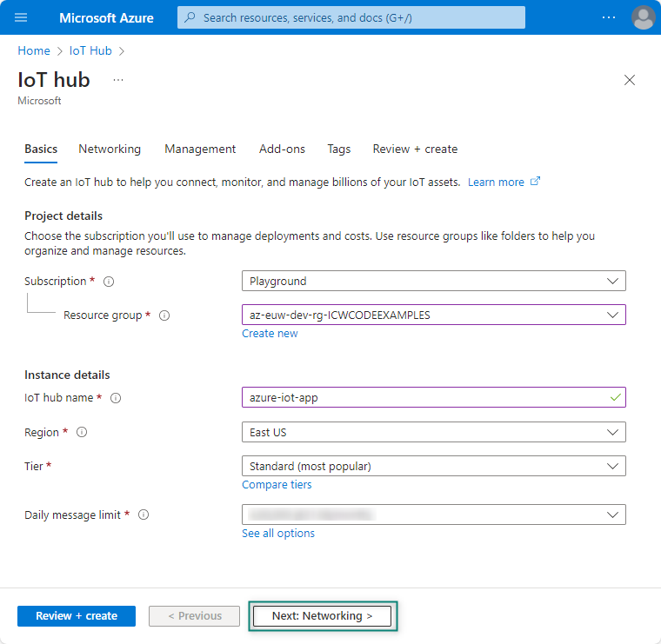Click the Review + create button
The image size is (661, 644).
tap(77, 616)
